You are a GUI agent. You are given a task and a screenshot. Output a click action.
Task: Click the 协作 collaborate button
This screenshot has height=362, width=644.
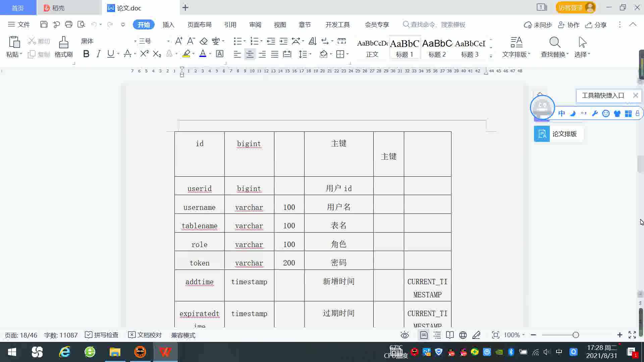569,25
